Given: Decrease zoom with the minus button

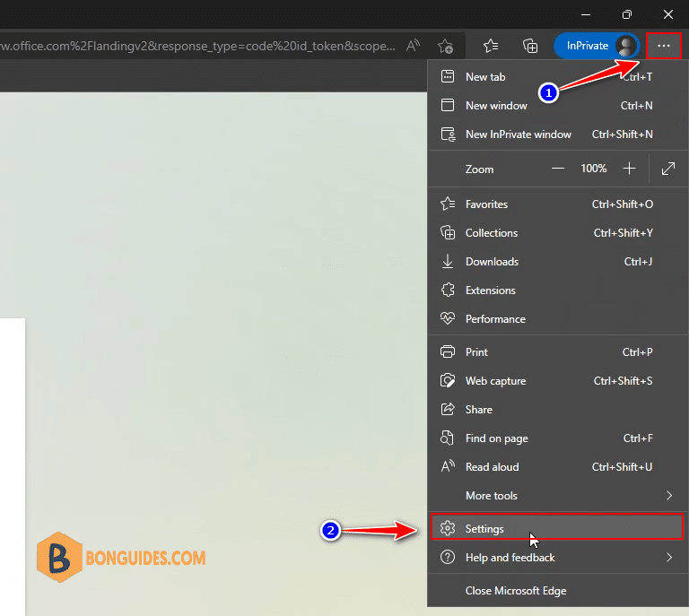Looking at the screenshot, I should (558, 169).
